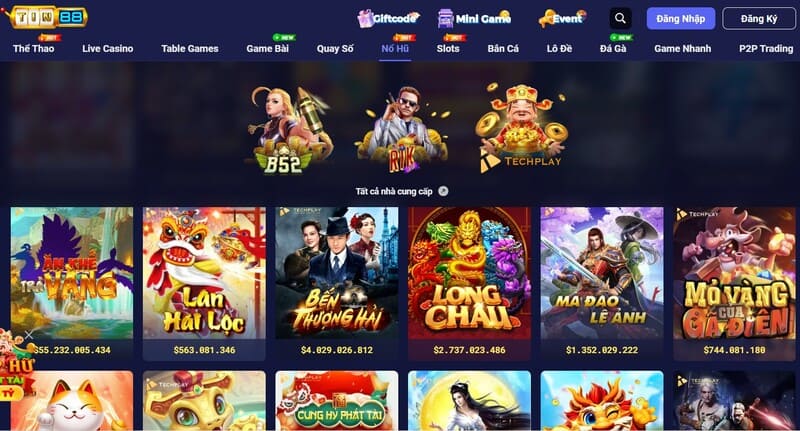Click the Đăng Ký button
This screenshot has height=431, width=800.
tap(759, 19)
